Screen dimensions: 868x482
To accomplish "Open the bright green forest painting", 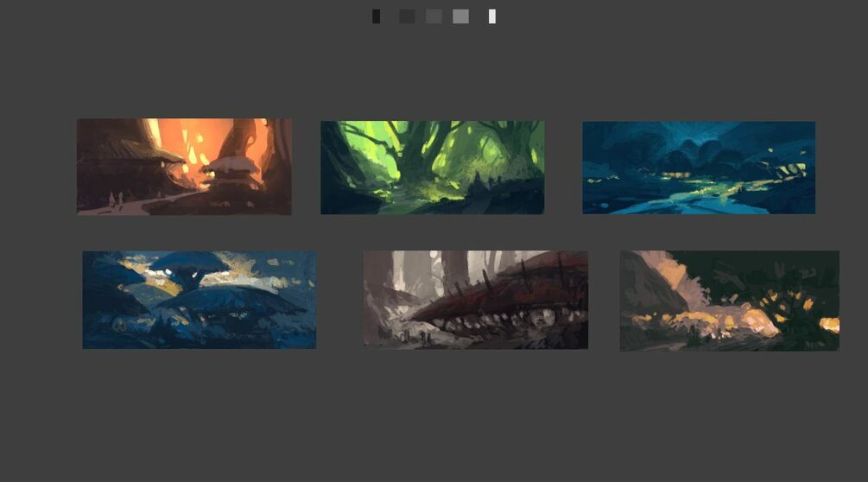I will (x=433, y=168).
